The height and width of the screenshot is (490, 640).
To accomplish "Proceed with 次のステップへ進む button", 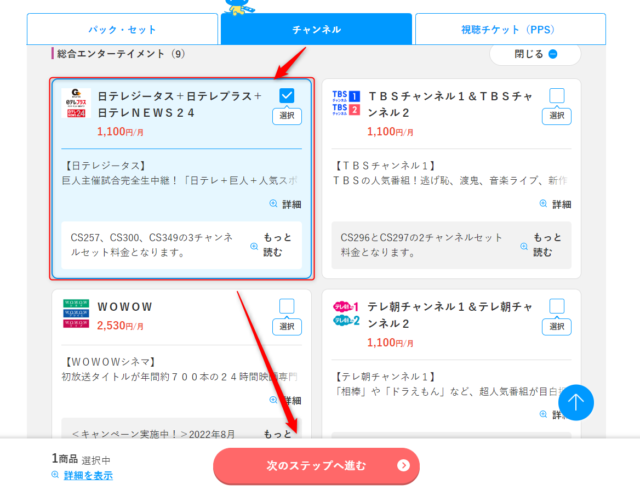I will pyautogui.click(x=316, y=466).
